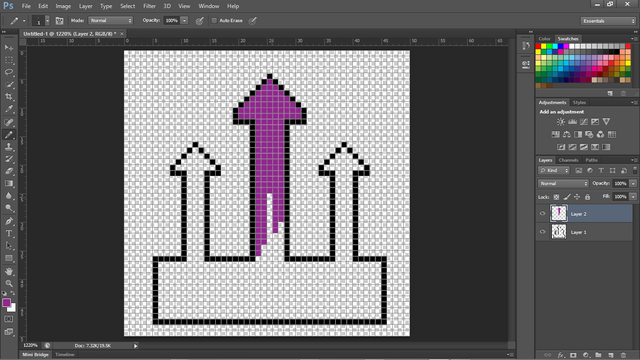This screenshot has width=640, height=360.
Task: Toggle the brush panel button
Action: 59,20
